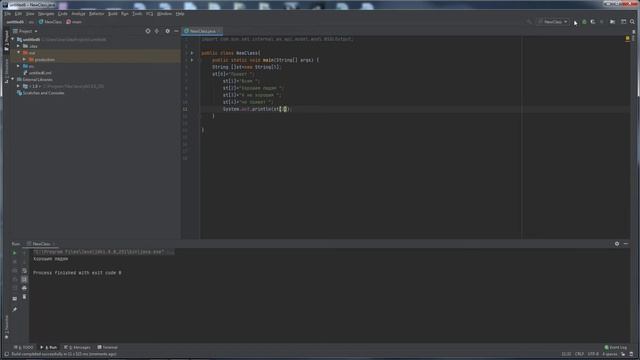
Task: Select Scratches and Consoles
Action: (40, 93)
